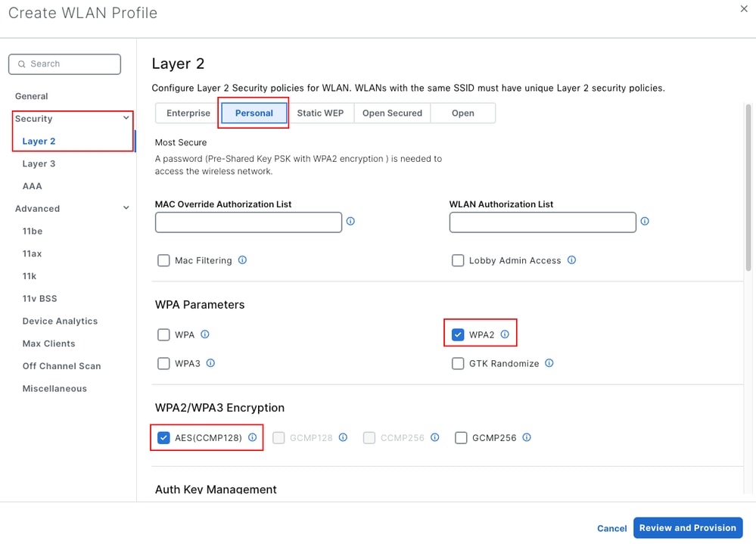The height and width of the screenshot is (544, 756).
Task: Enable GCMP256 encryption checkbox
Action: pos(461,438)
